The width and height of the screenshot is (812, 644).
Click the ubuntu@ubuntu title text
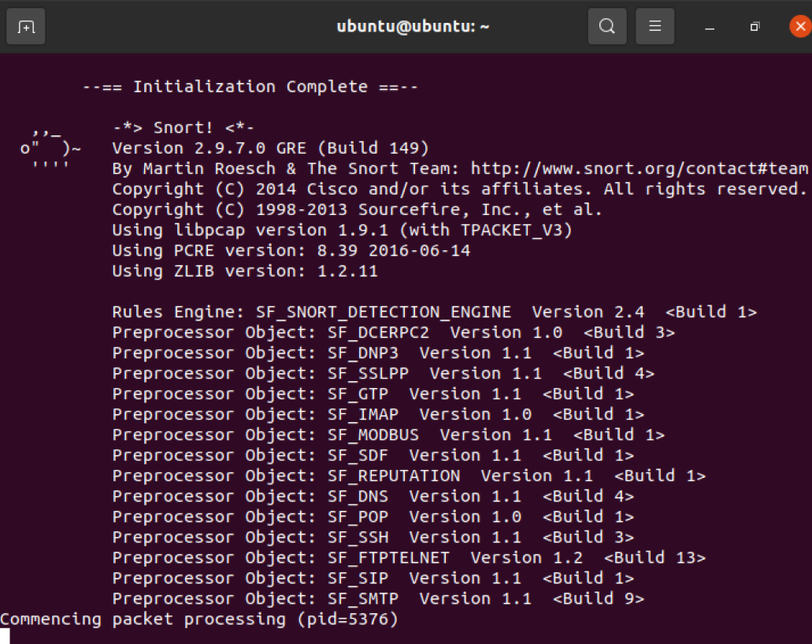pos(413,27)
